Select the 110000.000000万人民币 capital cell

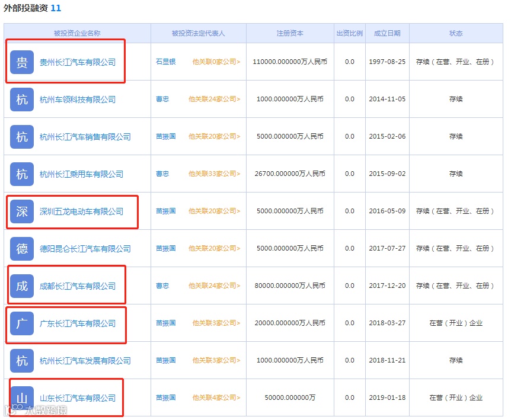pos(290,62)
